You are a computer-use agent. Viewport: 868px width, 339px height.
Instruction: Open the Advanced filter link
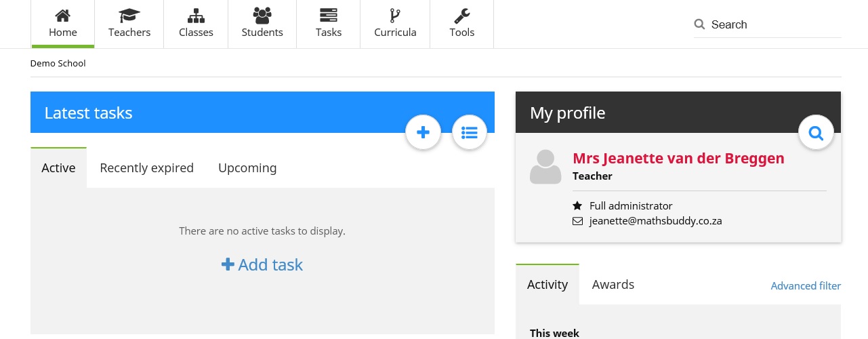(806, 286)
